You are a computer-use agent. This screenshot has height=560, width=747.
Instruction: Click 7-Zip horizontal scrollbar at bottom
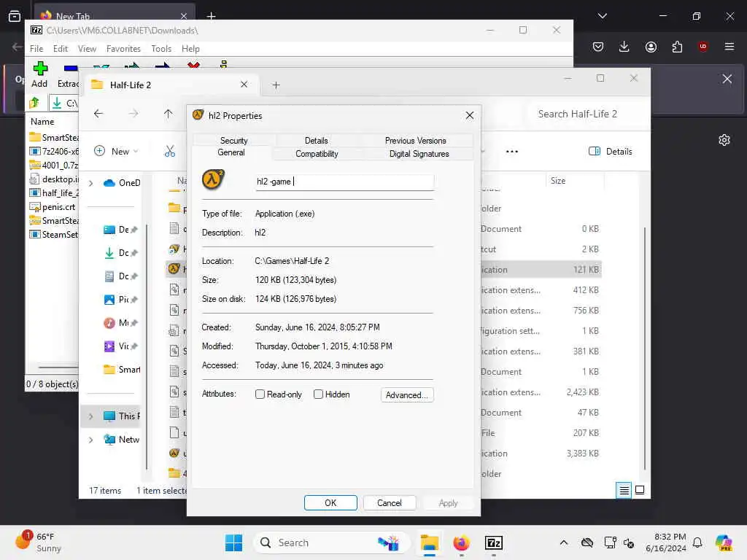pos(57,367)
